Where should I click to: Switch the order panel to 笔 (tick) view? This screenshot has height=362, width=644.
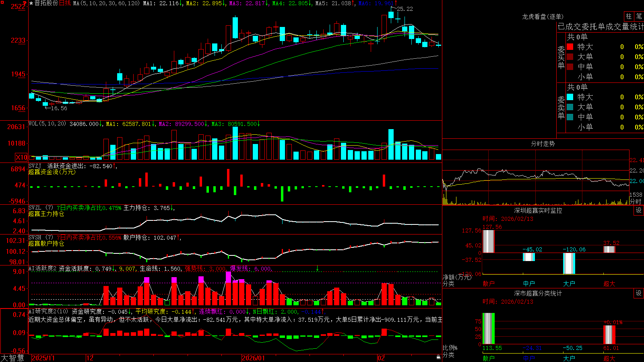tap(639, 16)
